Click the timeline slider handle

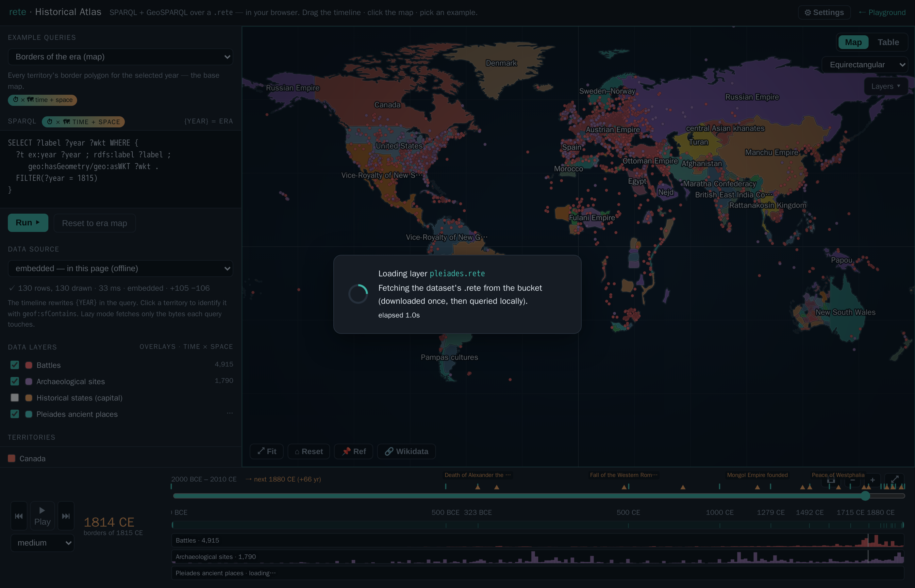[x=865, y=496]
